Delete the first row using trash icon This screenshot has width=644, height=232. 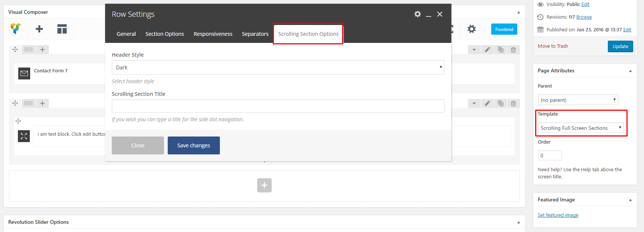pos(513,50)
